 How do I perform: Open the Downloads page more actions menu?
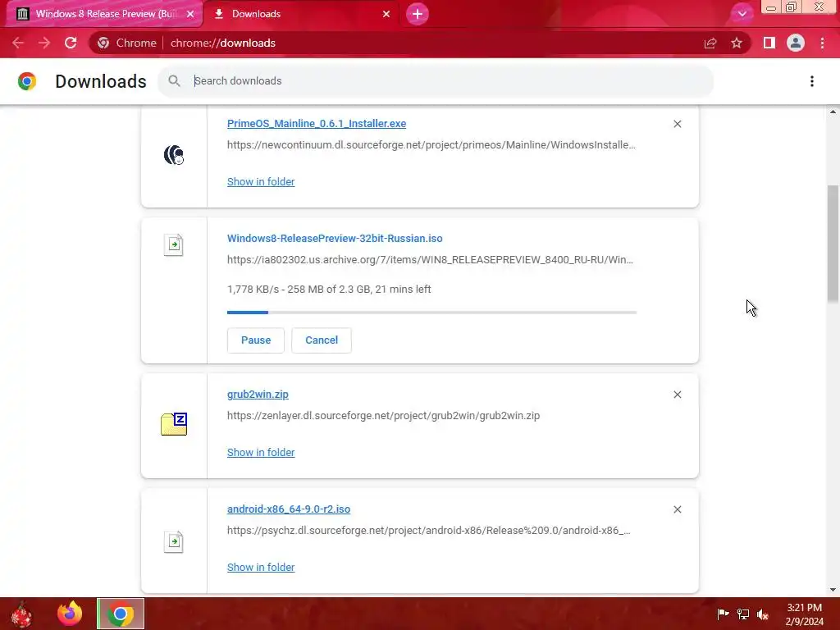pos(812,81)
